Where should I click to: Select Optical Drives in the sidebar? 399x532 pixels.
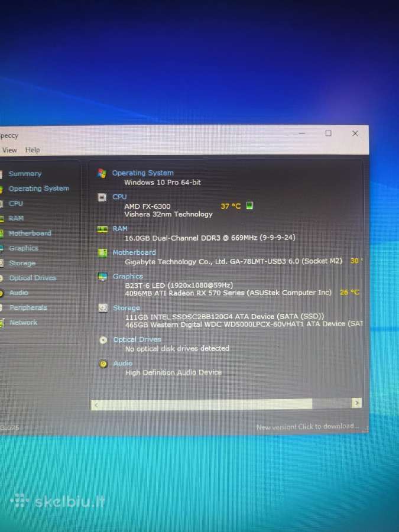(33, 278)
